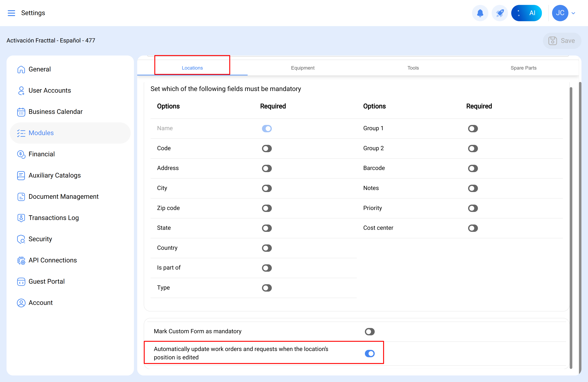Toggle Mark Custom Form as mandatory
Screen dimensions: 588x382
tap(370, 331)
